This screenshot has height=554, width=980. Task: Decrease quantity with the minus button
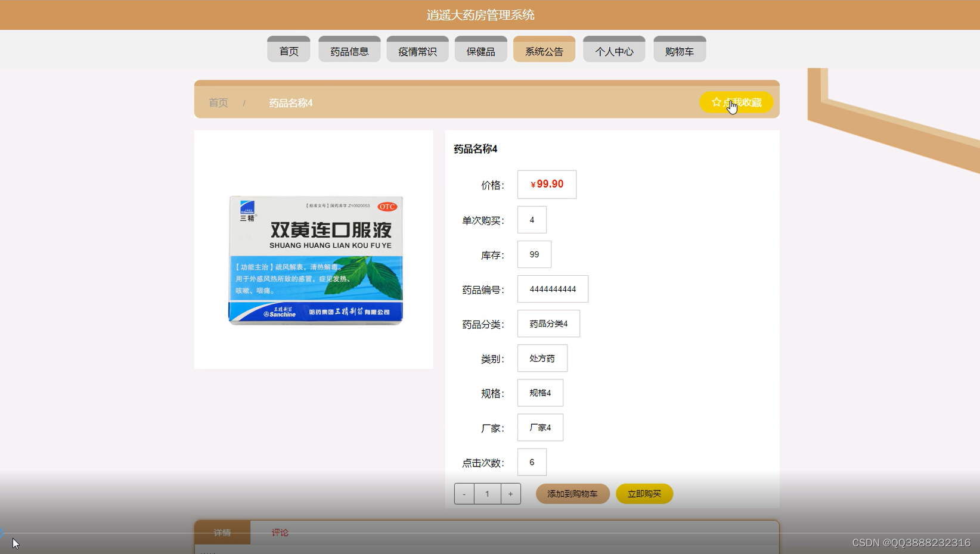[464, 494]
